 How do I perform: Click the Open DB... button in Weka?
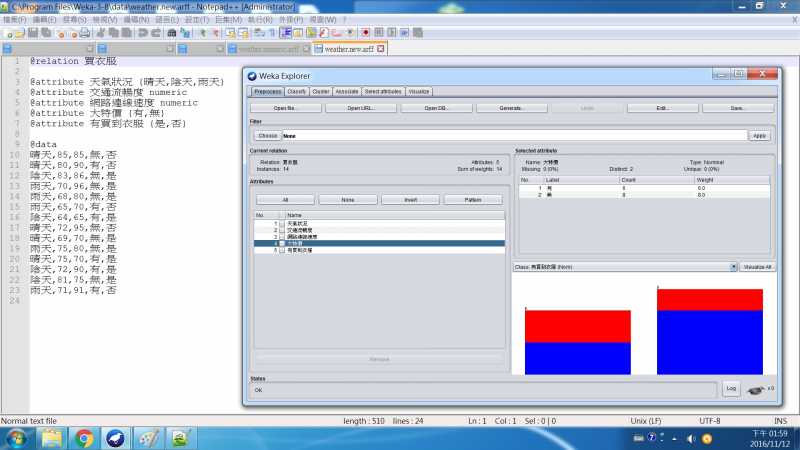(437, 108)
